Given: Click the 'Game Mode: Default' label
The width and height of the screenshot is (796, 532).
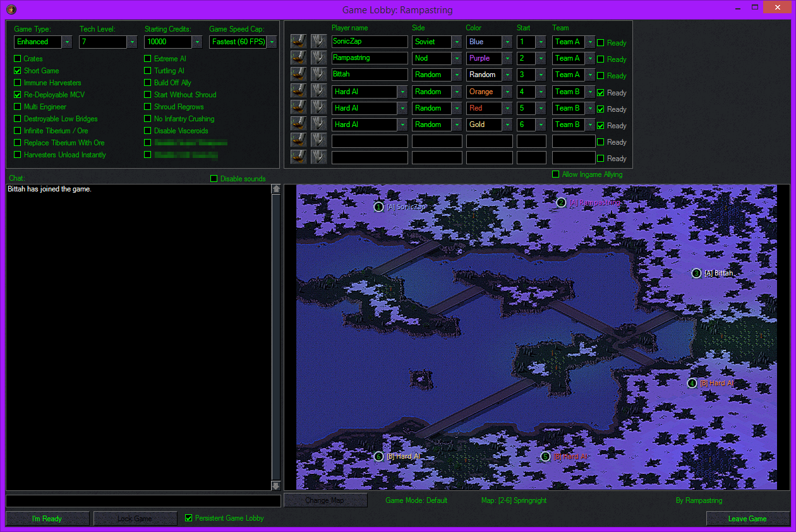Looking at the screenshot, I should pos(416,500).
